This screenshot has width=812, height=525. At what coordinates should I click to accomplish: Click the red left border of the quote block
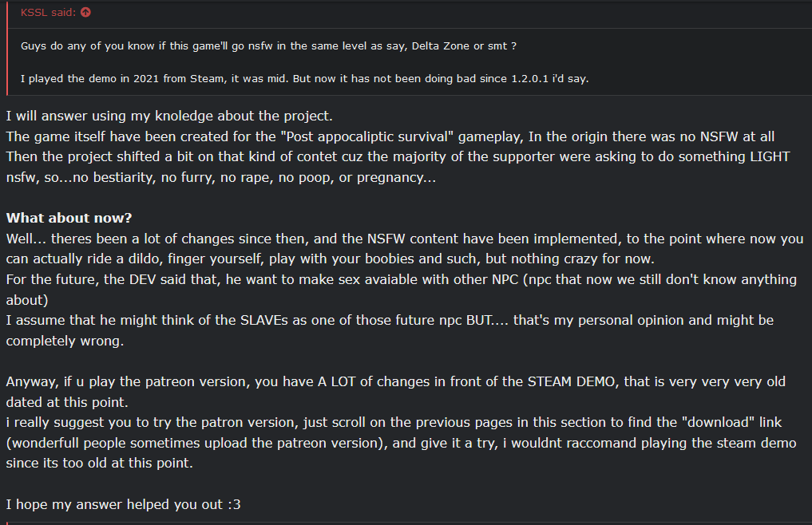7,48
